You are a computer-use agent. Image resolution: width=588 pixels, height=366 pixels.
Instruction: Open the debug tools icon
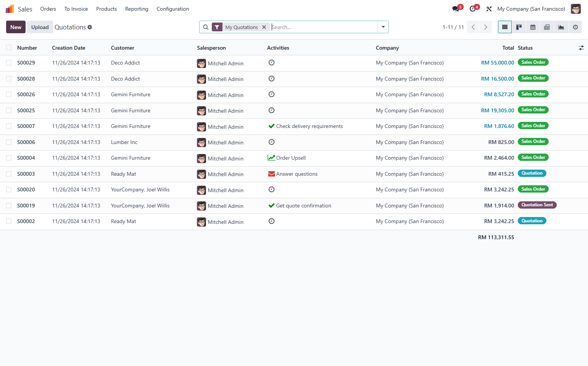(489, 9)
